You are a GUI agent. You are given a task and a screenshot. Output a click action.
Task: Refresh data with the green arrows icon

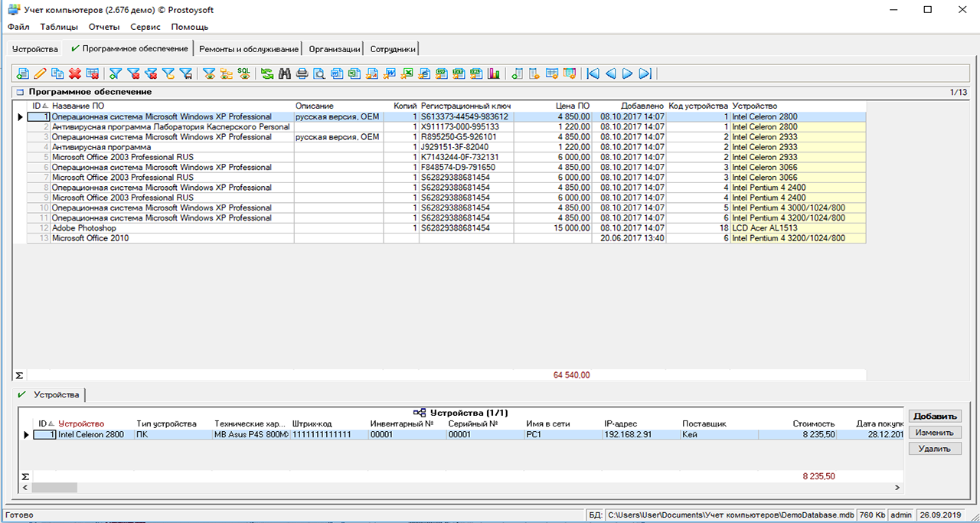coord(266,74)
